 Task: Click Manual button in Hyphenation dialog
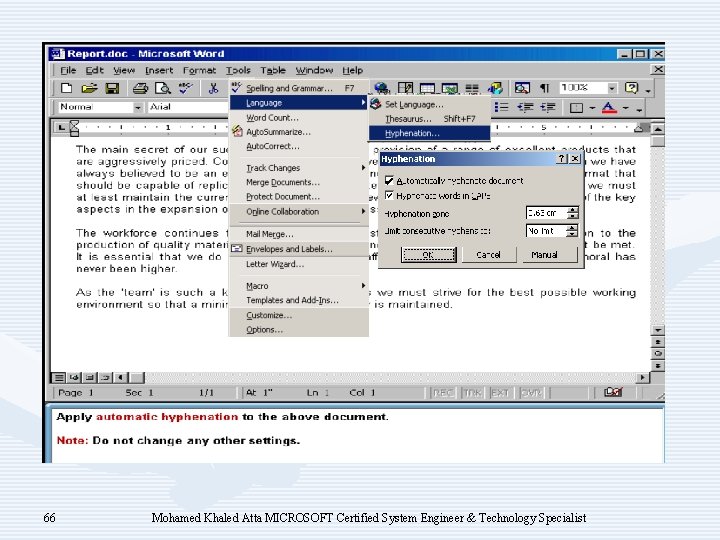pos(550,254)
